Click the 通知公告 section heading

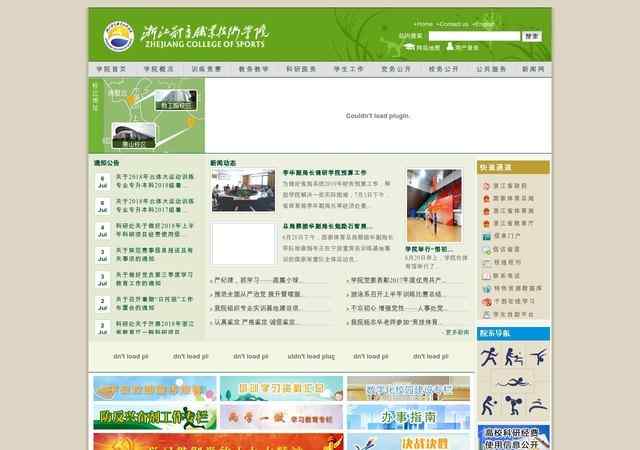107,163
